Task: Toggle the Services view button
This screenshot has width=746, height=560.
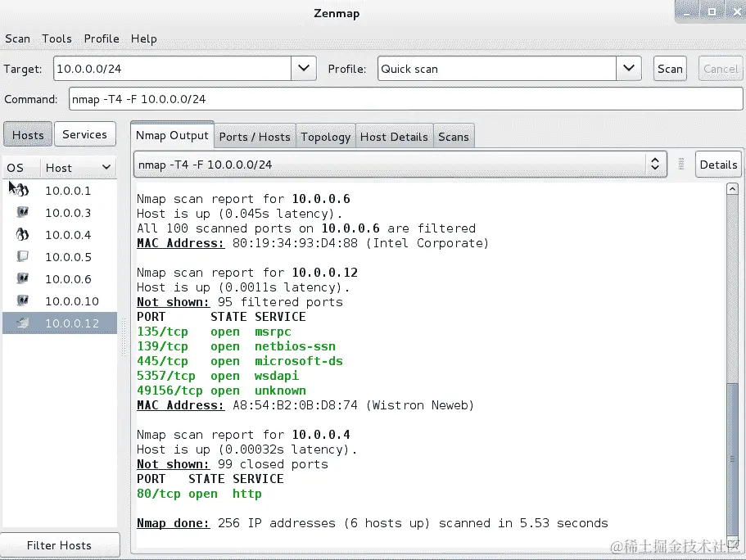Action: coord(84,134)
